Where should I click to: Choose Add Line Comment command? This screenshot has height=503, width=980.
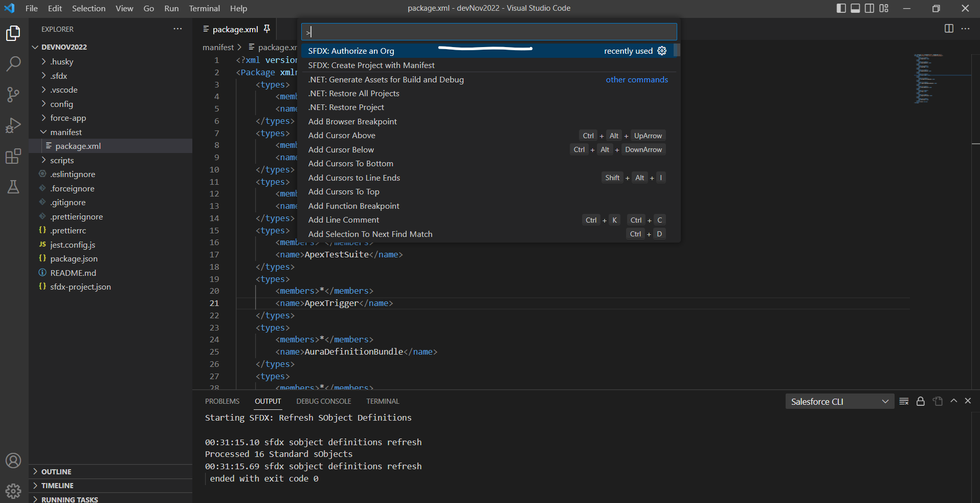point(487,220)
